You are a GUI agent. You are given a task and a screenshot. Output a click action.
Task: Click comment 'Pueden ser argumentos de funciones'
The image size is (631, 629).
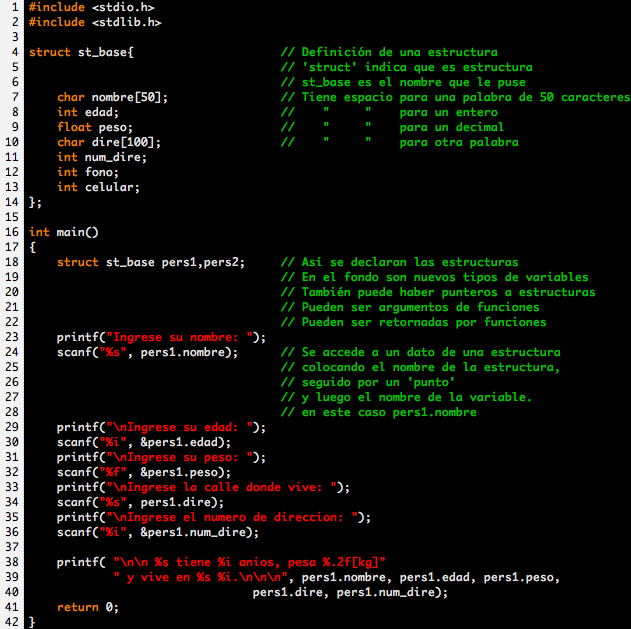[420, 307]
